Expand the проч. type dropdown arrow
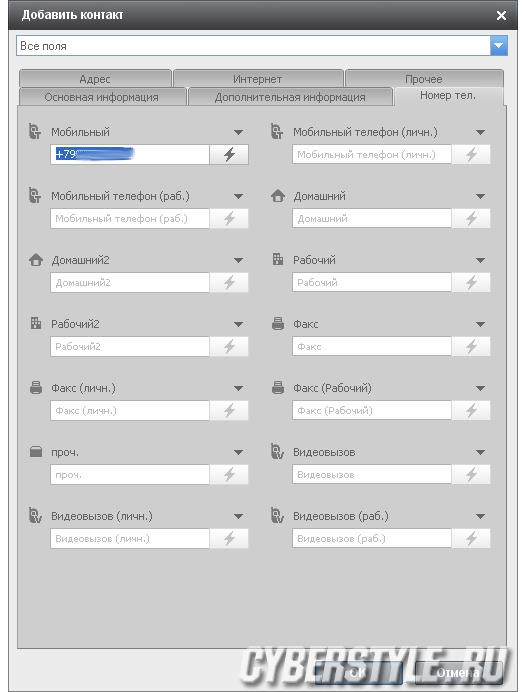Viewport: 525px width, 692px height. (238, 452)
